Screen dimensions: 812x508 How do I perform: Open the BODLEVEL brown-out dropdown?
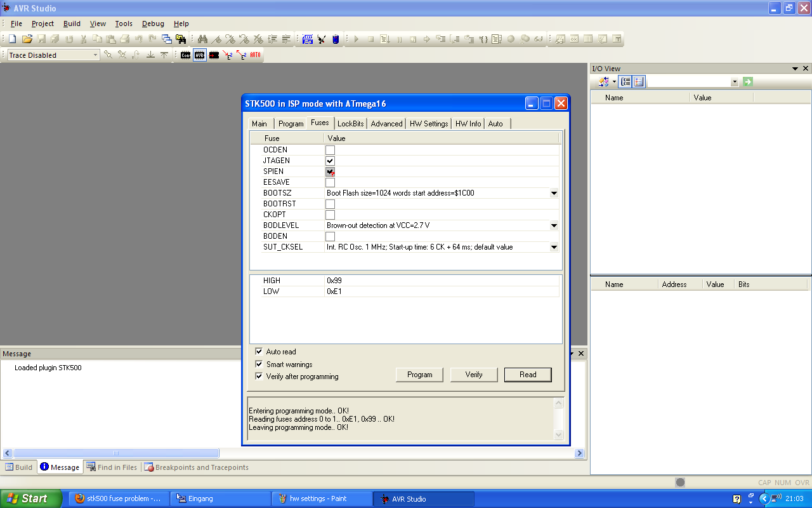[554, 225]
